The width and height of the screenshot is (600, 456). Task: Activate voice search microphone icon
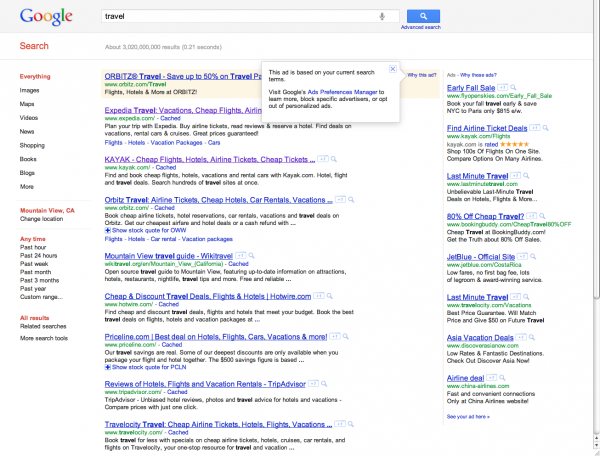click(x=383, y=17)
